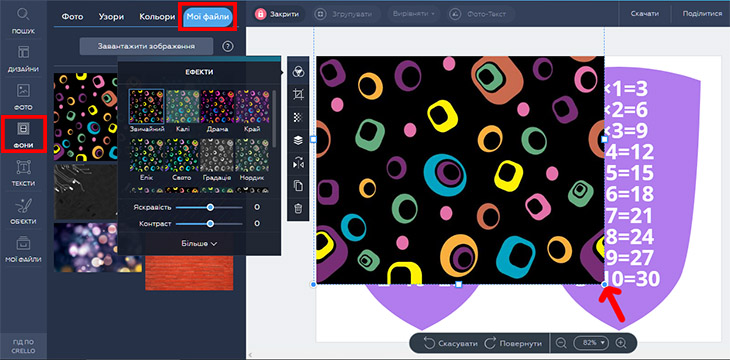
Task: Expand the Більше effects options
Action: coord(199,243)
